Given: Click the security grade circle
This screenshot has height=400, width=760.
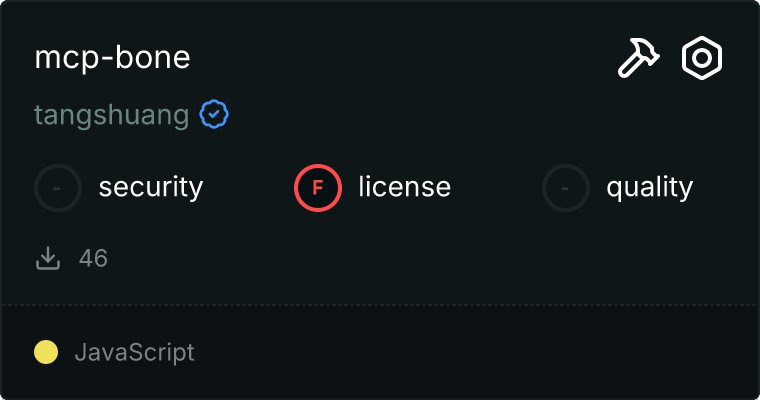Looking at the screenshot, I should 58,187.
